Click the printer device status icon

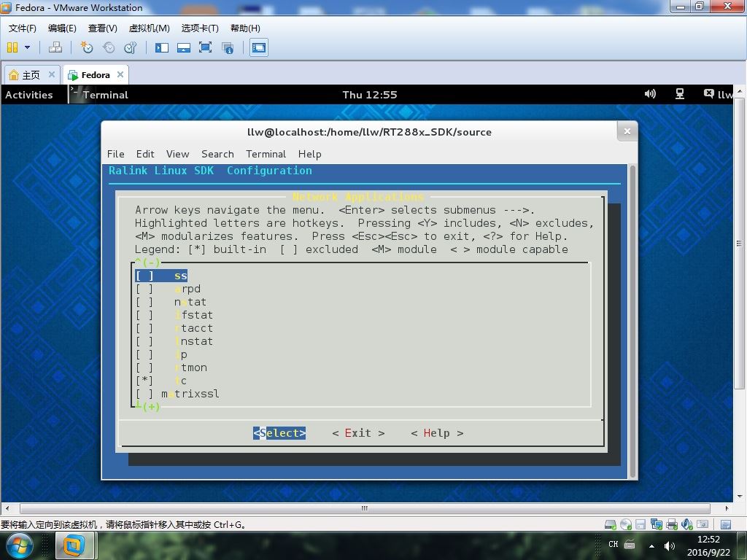[x=672, y=524]
